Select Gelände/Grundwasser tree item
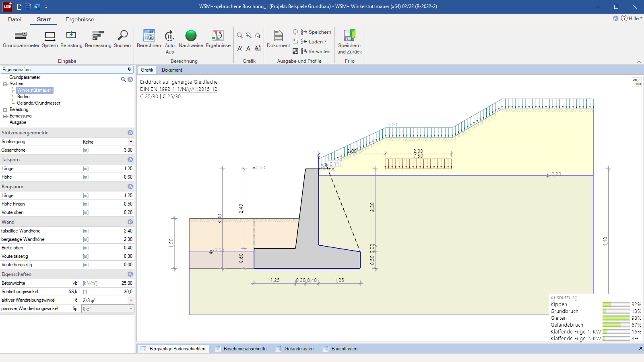 [39, 103]
